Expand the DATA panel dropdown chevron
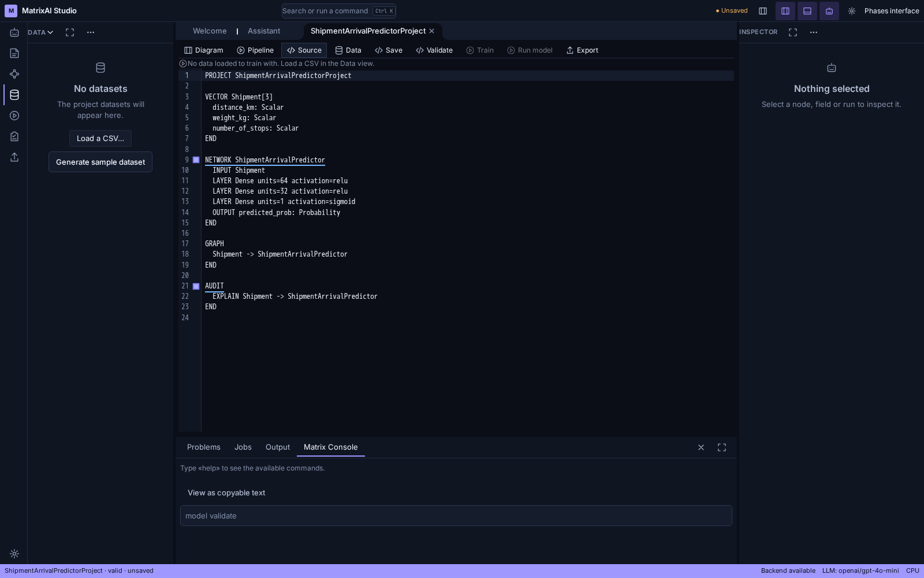Viewport: 924px width, 578px height. tap(50, 32)
